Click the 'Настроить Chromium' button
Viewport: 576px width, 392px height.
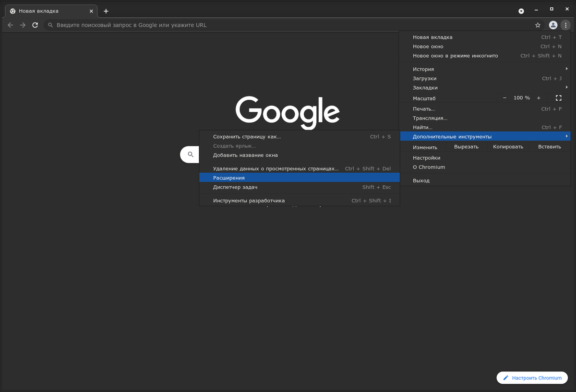532,378
